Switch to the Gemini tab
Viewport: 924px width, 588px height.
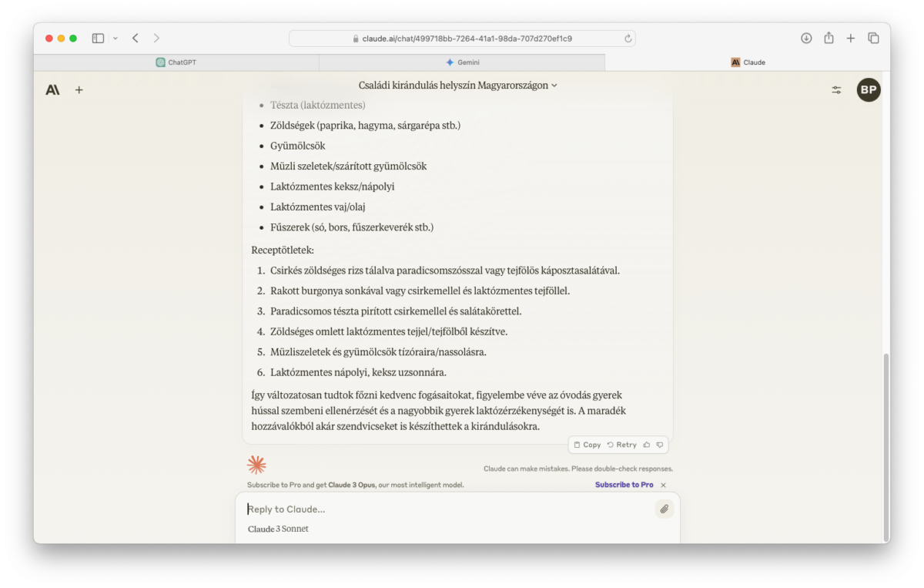tap(462, 62)
